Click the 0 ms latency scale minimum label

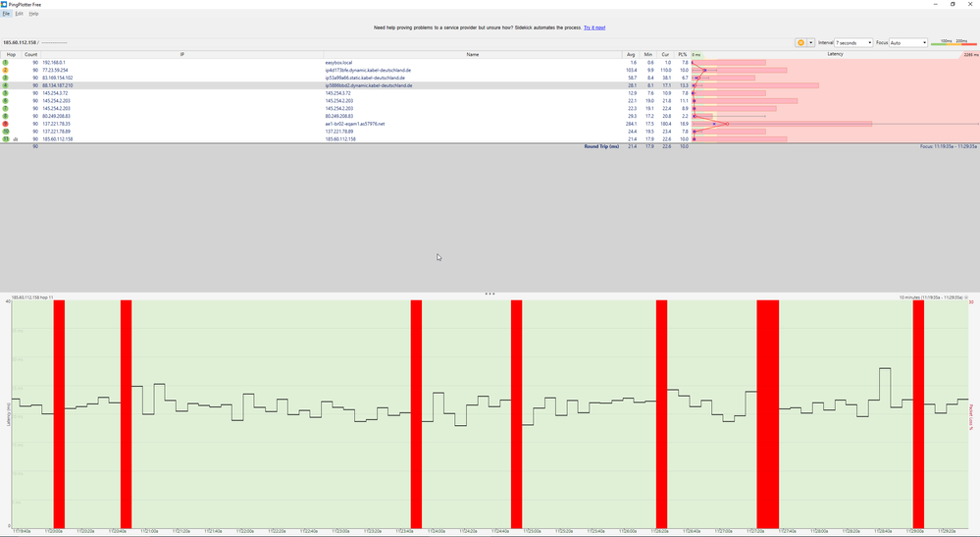click(696, 55)
